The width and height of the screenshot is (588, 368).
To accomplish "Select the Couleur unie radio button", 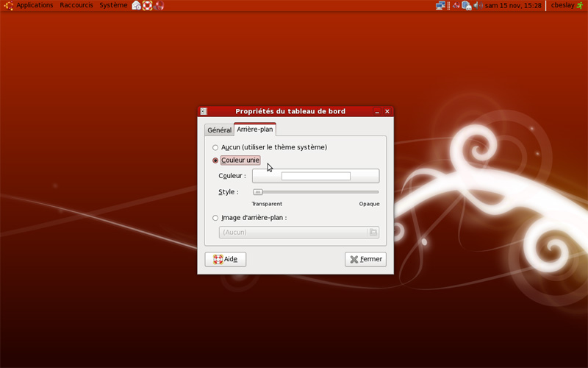I will [x=215, y=160].
